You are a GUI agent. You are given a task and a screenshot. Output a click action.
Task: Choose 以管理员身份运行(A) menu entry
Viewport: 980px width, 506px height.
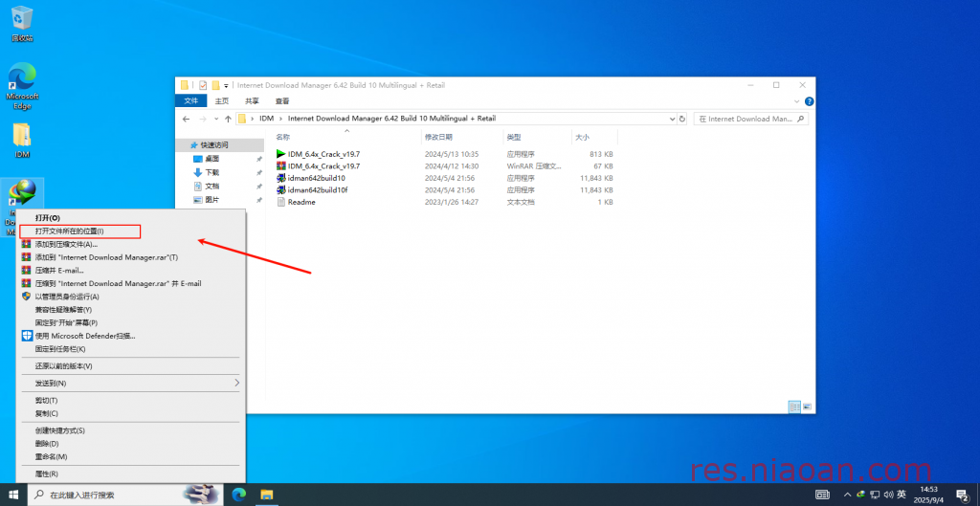click(x=130, y=297)
